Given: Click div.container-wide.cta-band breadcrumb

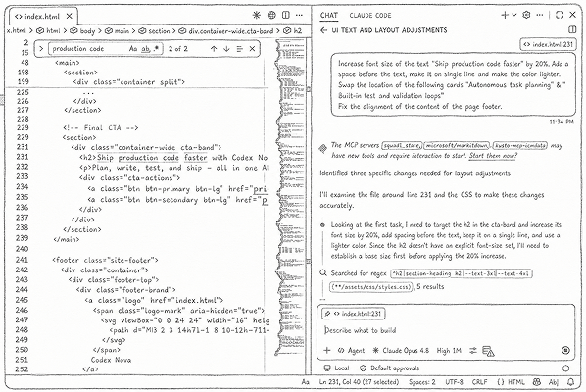Looking at the screenshot, I should (226, 31).
